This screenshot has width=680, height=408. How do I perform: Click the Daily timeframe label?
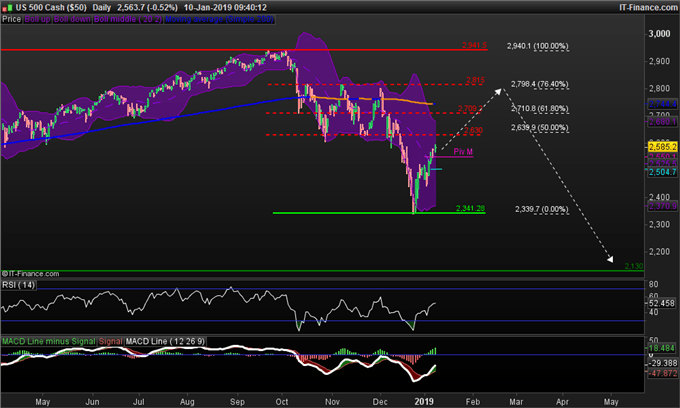pos(102,7)
